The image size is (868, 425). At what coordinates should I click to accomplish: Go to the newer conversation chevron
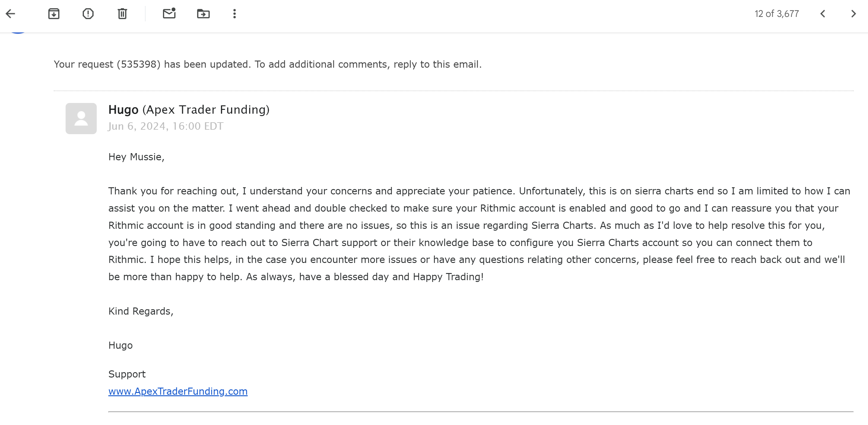pyautogui.click(x=823, y=14)
